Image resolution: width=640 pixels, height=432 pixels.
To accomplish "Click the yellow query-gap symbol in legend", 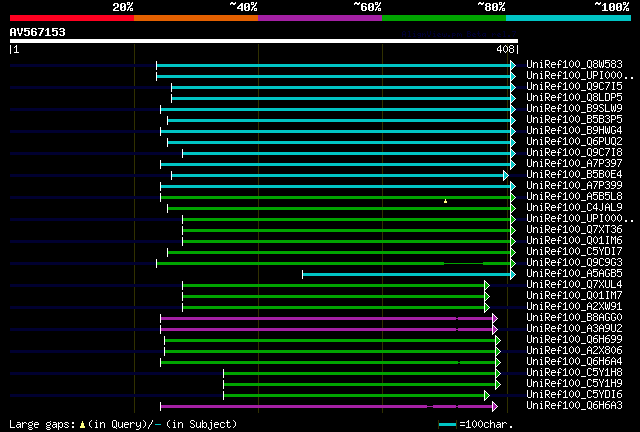I will click(82, 425).
